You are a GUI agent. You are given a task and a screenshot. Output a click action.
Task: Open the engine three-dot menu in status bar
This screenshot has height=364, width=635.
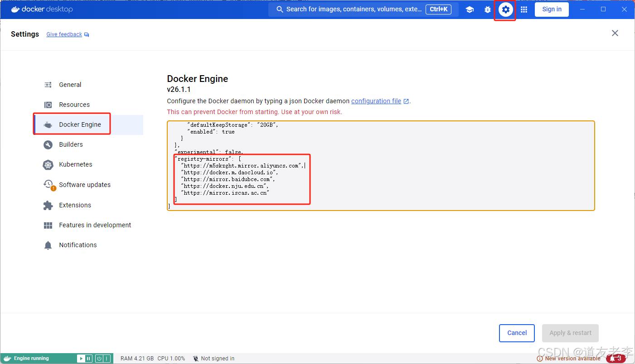(107, 359)
